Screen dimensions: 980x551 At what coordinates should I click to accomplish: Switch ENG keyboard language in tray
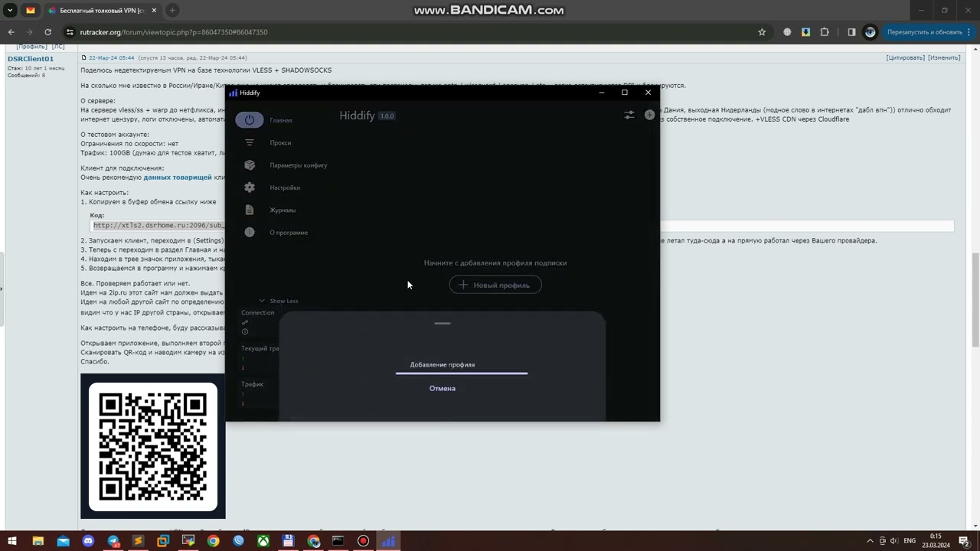pyautogui.click(x=910, y=541)
